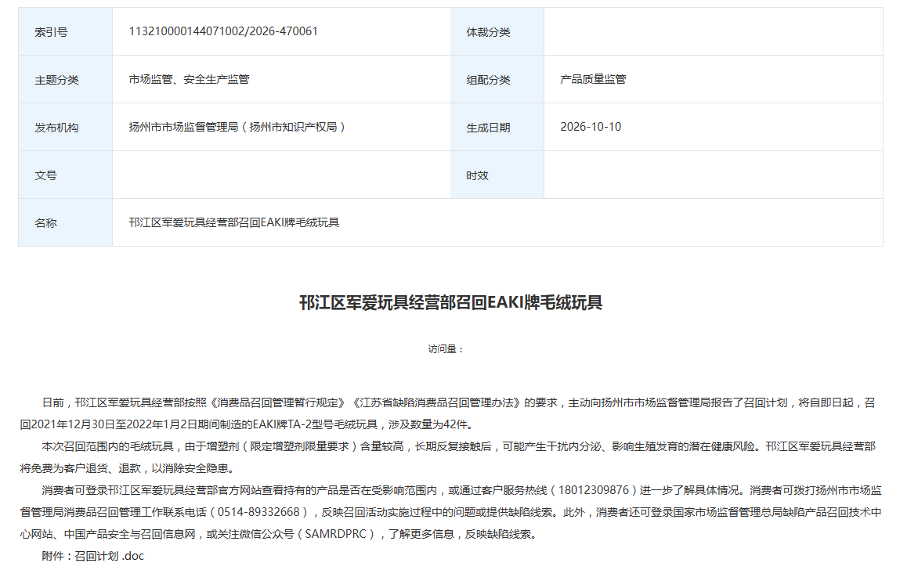
Task: Select publisher 扬州市市场监督管理局（扬州市知识产权局）
Action: pyautogui.click(x=238, y=127)
